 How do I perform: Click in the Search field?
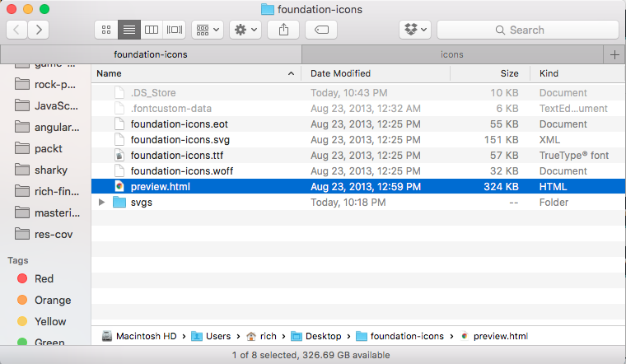527,30
